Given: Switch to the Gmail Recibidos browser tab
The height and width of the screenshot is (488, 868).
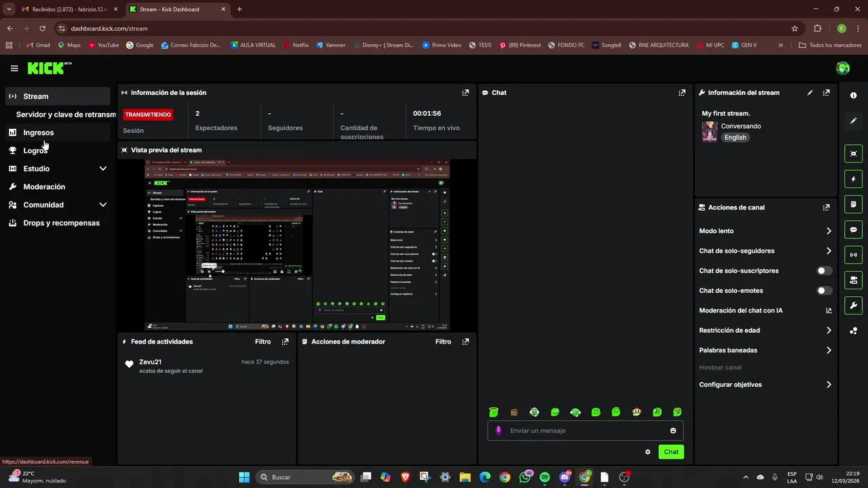Looking at the screenshot, I should tap(68, 9).
